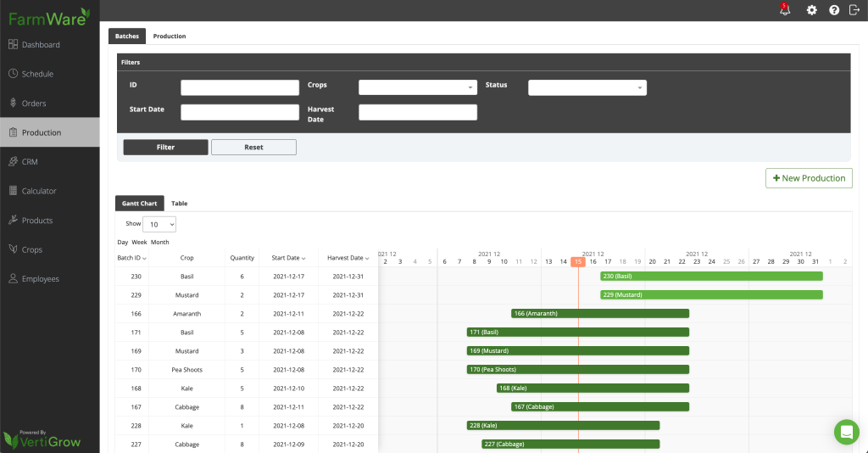Click the Filter button
The height and width of the screenshot is (453, 868).
click(165, 147)
